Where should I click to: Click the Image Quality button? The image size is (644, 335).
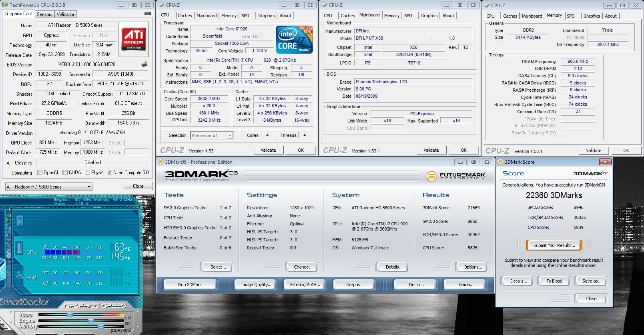coord(256,285)
